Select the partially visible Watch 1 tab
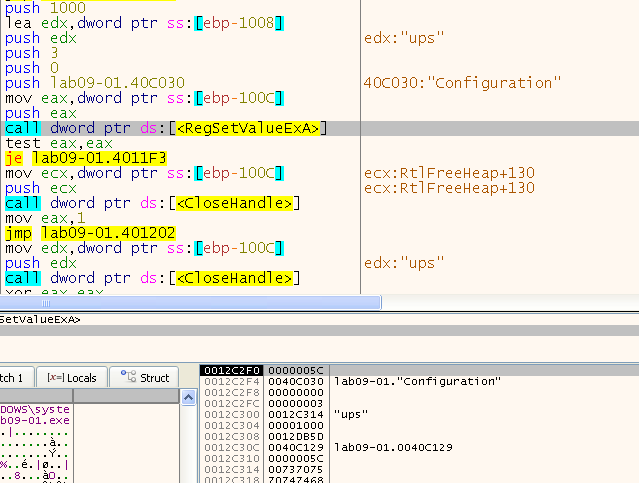 click(15, 377)
